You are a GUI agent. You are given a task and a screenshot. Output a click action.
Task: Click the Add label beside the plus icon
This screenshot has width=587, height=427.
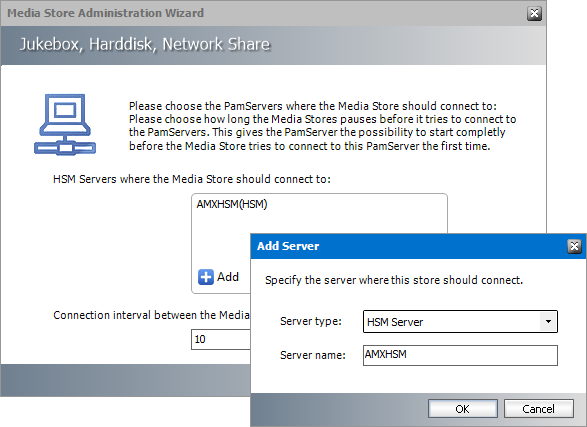click(x=228, y=277)
